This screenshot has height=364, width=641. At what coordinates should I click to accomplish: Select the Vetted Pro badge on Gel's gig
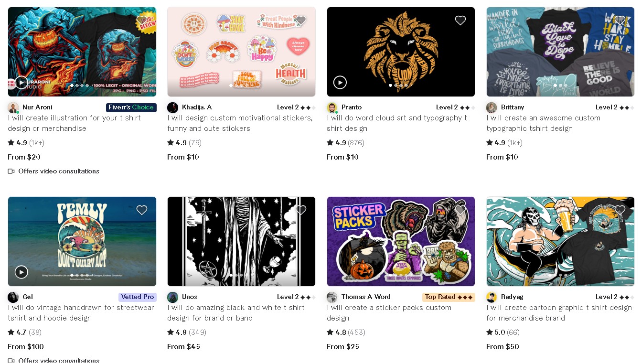coord(138,297)
